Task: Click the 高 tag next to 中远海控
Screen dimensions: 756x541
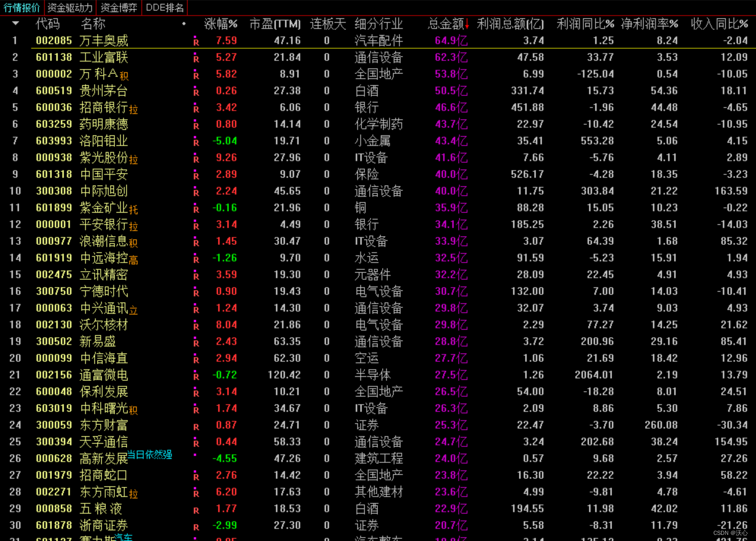Action: point(133,260)
